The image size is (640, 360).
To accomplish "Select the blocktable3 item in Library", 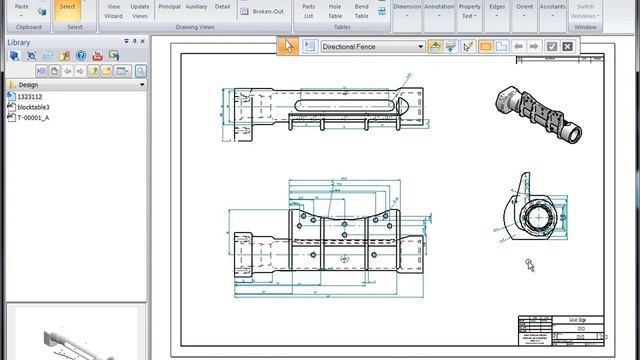I will click(29, 107).
